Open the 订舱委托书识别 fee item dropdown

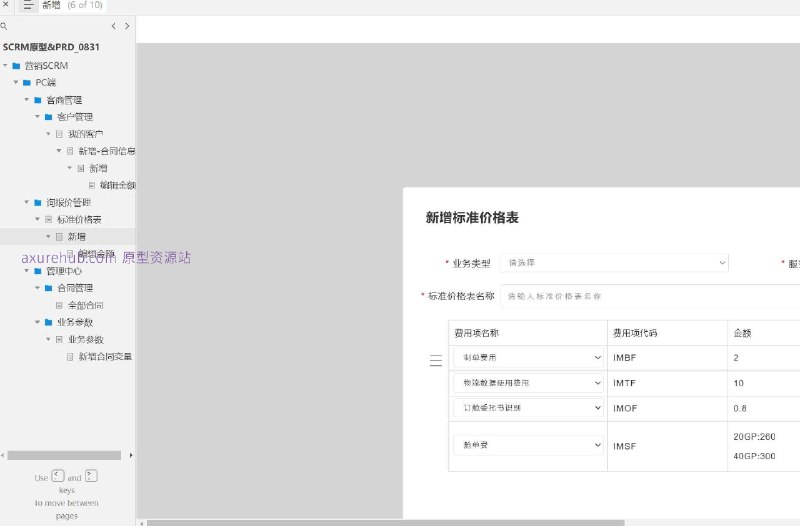[529, 408]
